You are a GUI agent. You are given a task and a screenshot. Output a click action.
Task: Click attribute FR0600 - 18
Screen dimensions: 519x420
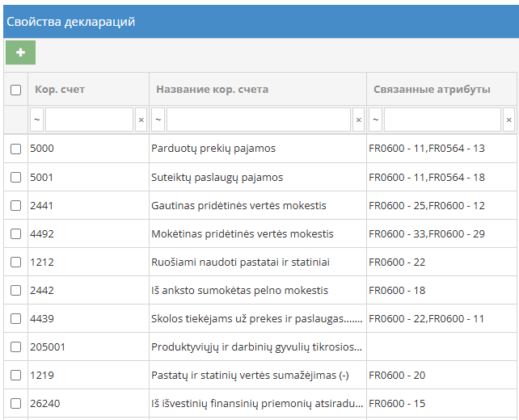(397, 291)
